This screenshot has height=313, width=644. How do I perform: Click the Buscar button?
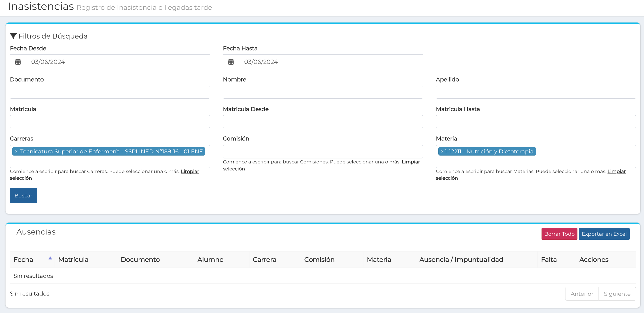point(23,196)
